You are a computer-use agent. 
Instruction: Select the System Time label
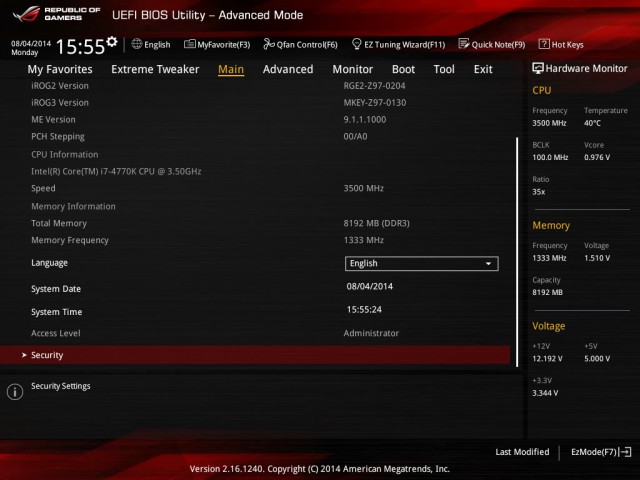(x=57, y=312)
